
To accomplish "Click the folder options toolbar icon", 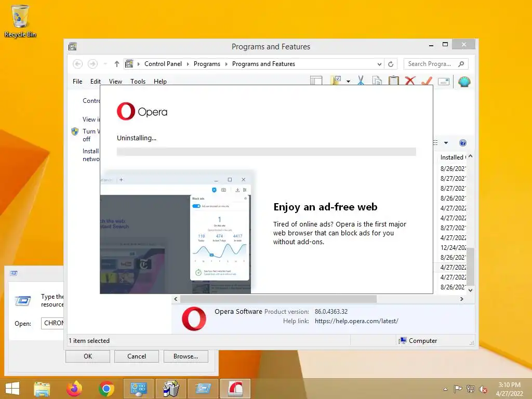I will point(336,81).
